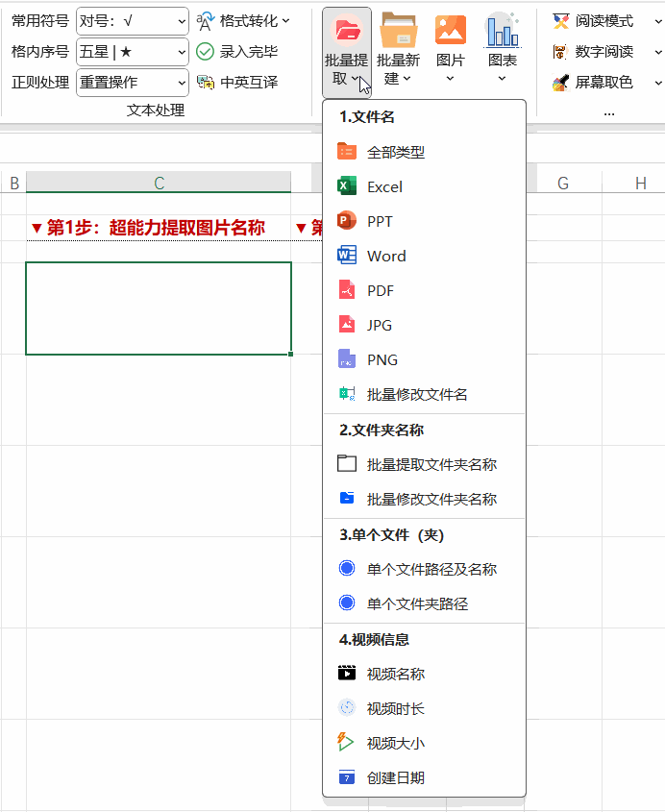Screen dimensions: 665x812
Task: Click the selected empty cell in column C
Action: 159,308
